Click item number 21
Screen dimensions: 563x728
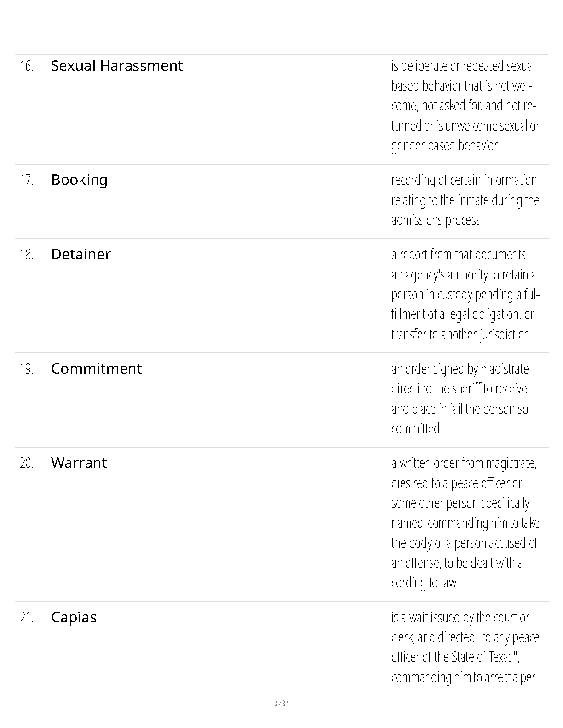[27, 618]
